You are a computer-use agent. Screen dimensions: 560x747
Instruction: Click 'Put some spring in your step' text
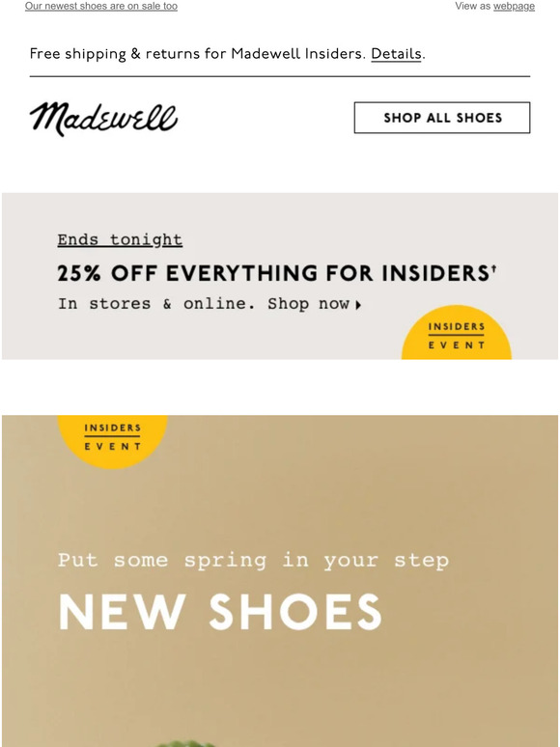pos(253,561)
